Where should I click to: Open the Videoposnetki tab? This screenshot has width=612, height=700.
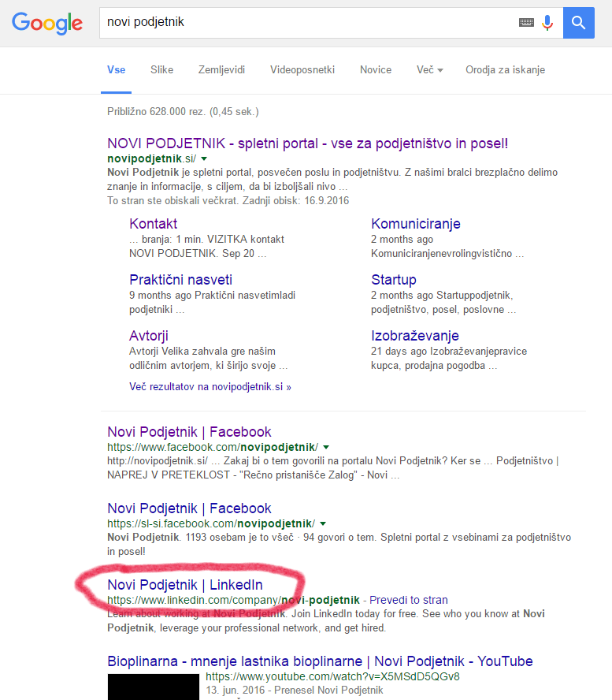302,69
